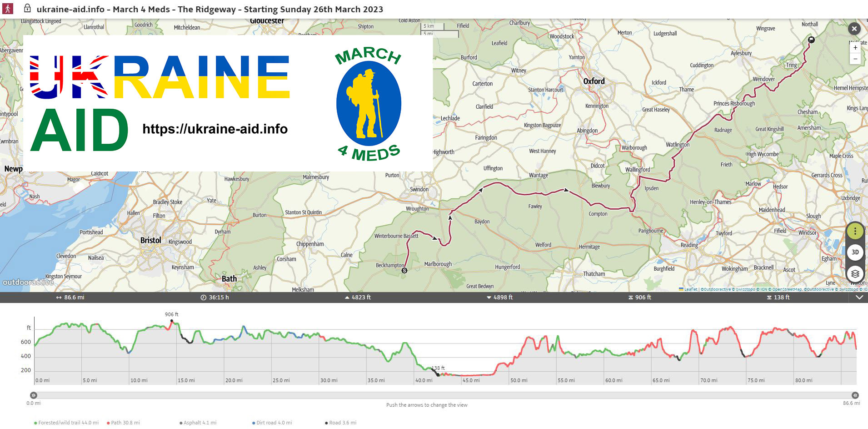This screenshot has width=868, height=429.
Task: Click the descent icon showing 4898 ft
Action: [488, 298]
